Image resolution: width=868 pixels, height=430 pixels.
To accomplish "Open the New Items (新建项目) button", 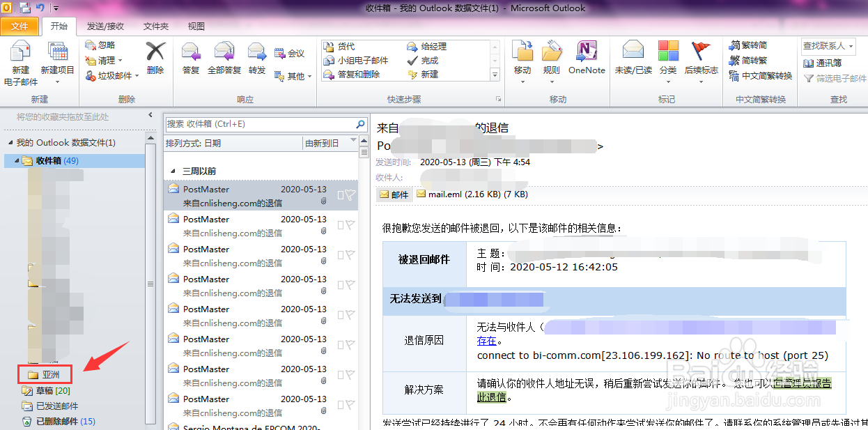I will click(x=57, y=64).
